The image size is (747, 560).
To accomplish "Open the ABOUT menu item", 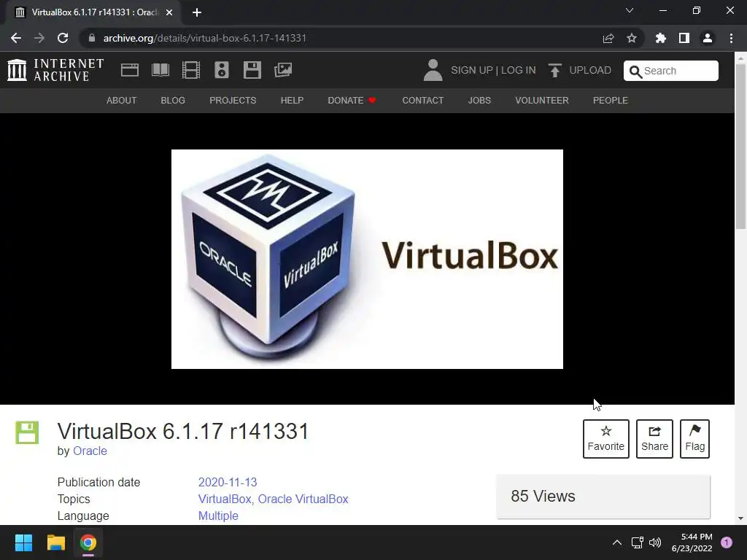I will click(x=122, y=101).
